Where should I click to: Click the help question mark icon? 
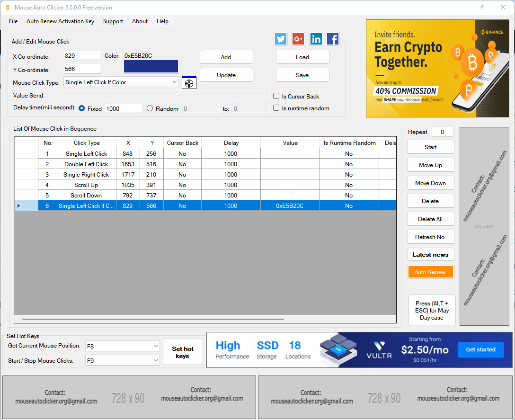click(482, 8)
